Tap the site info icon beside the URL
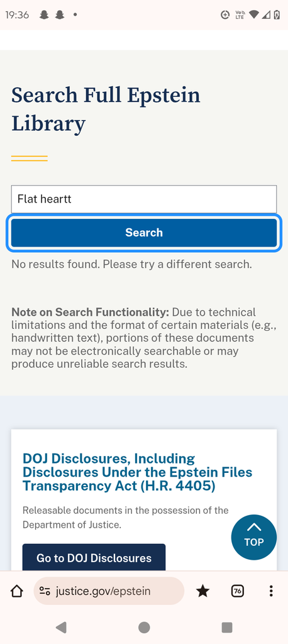This screenshot has height=644, width=288. [x=45, y=591]
